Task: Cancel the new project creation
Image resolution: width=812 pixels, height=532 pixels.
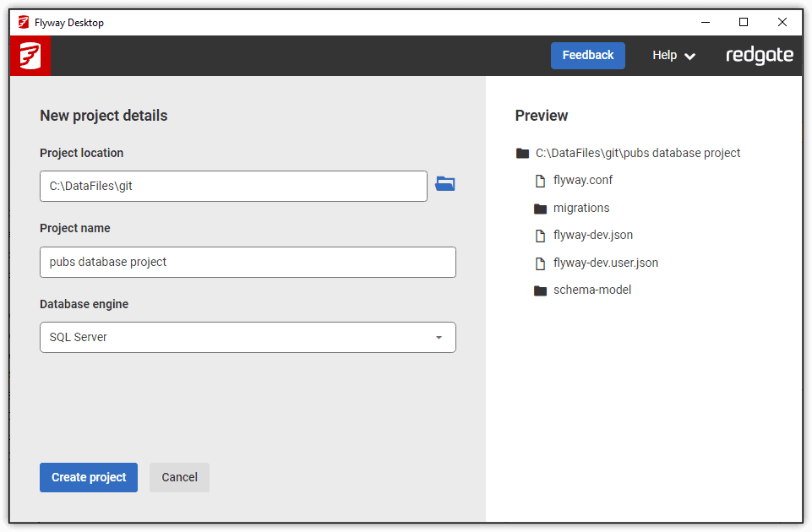Action: click(x=179, y=477)
